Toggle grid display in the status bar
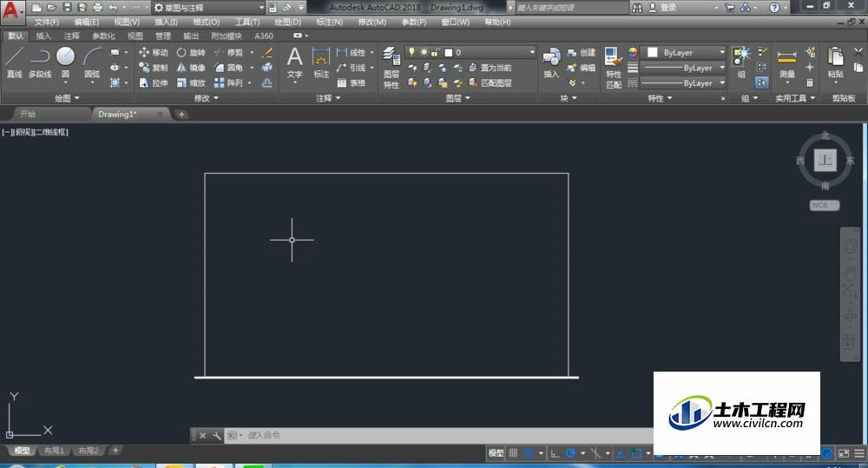The width and height of the screenshot is (868, 468). coord(513,453)
